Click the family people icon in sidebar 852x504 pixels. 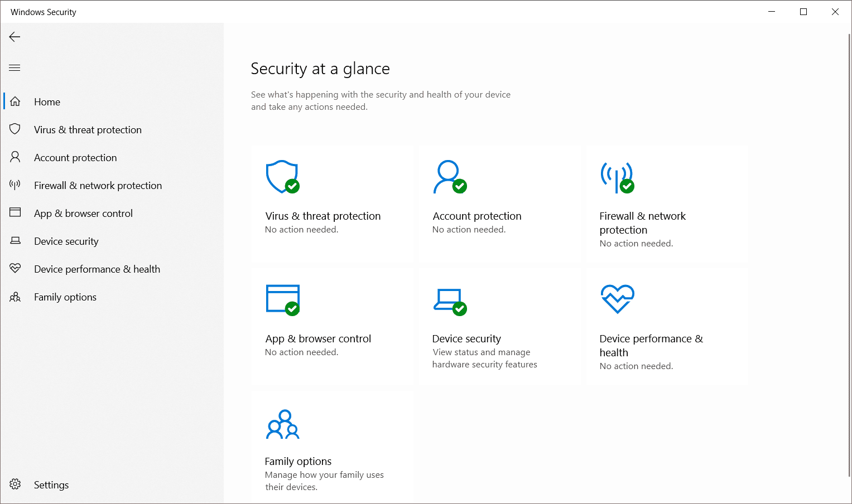(x=15, y=297)
